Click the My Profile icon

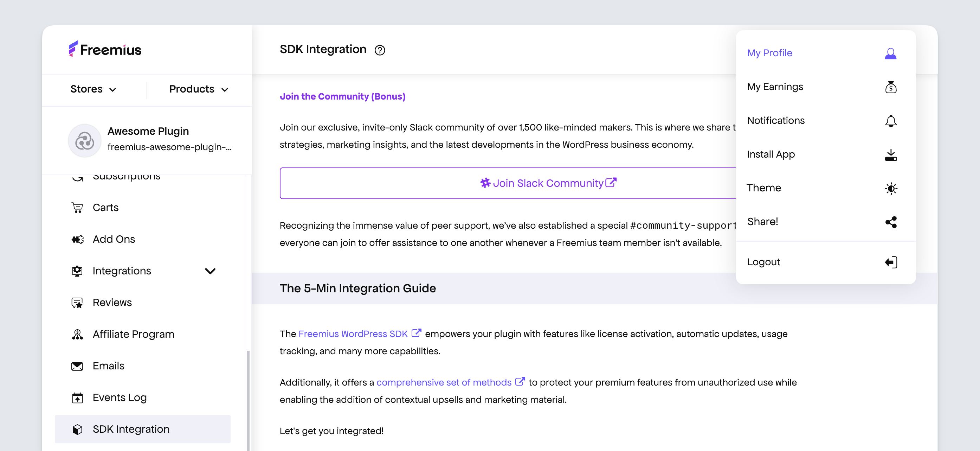(890, 53)
